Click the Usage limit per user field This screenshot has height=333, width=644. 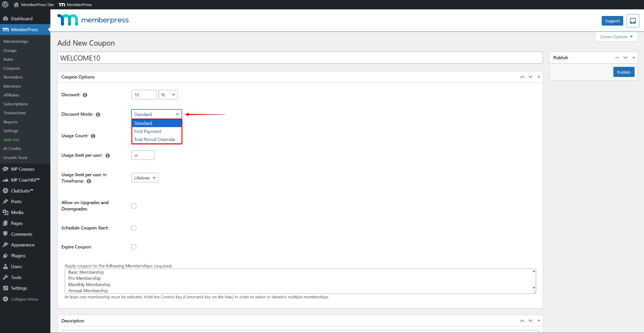(143, 155)
